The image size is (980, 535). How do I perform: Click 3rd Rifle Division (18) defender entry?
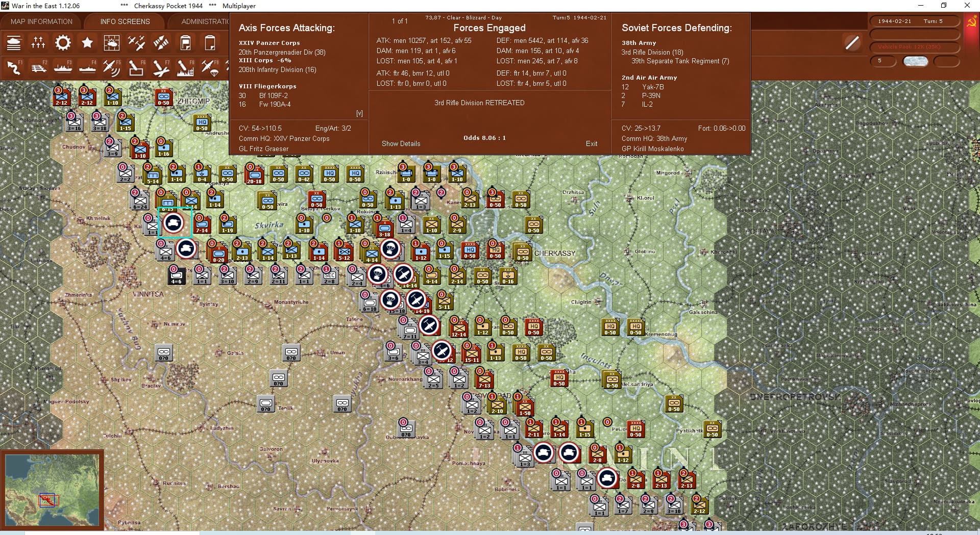point(652,52)
